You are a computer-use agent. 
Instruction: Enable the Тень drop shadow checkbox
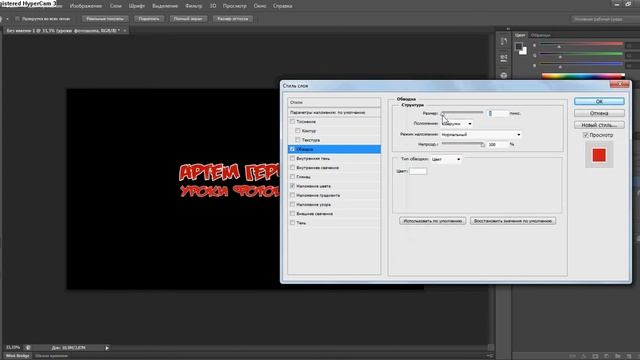[292, 223]
